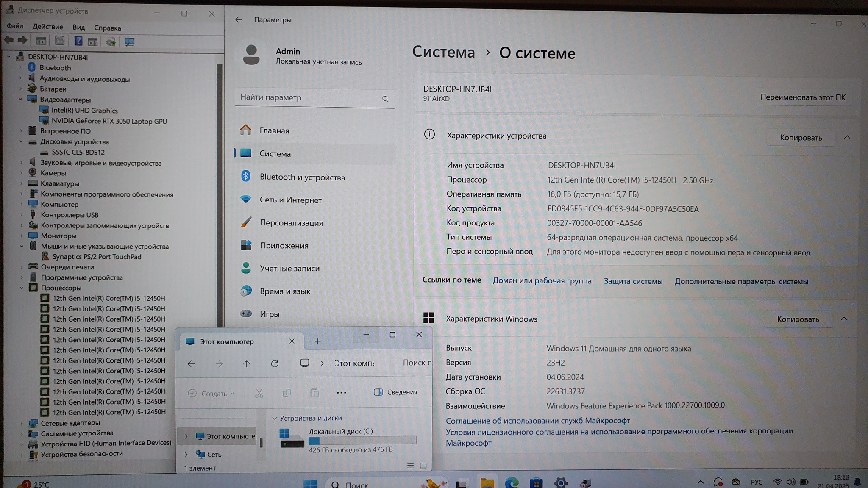Open System protection link
The width and height of the screenshot is (868, 488).
click(x=633, y=281)
